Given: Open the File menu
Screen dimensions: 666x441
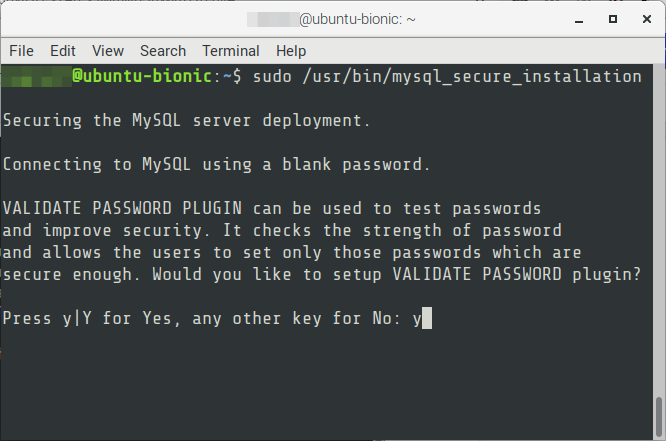Looking at the screenshot, I should tap(21, 51).
